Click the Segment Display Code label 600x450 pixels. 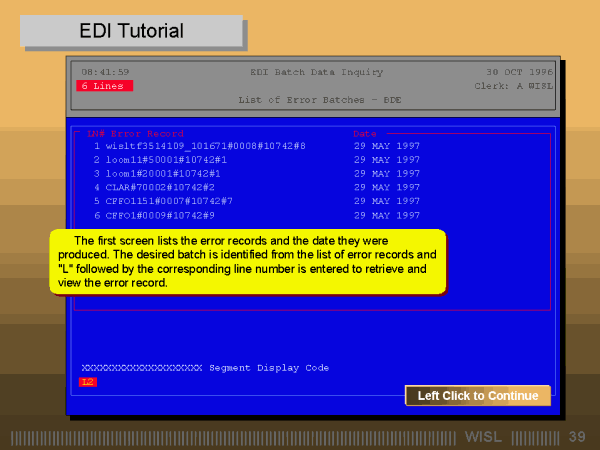pos(268,368)
